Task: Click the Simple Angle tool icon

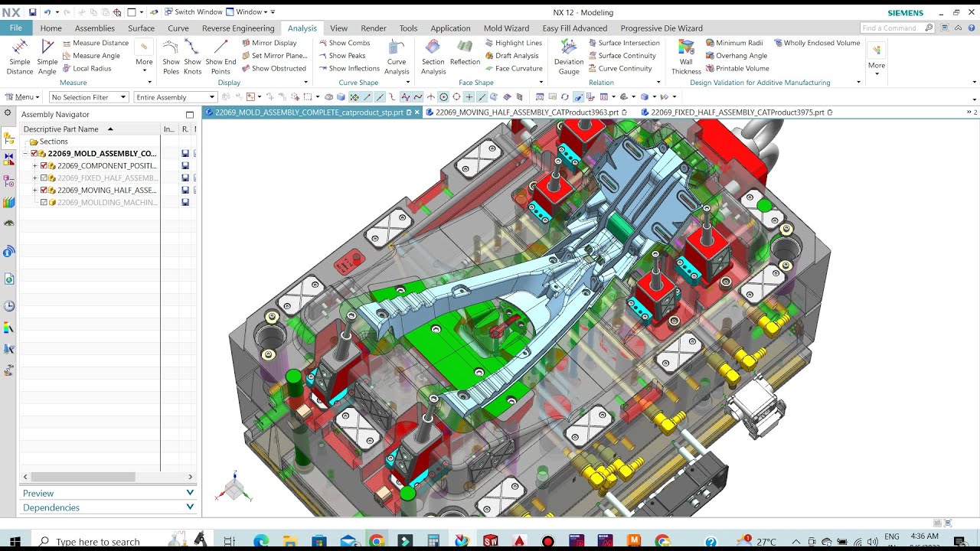Action: [47, 56]
